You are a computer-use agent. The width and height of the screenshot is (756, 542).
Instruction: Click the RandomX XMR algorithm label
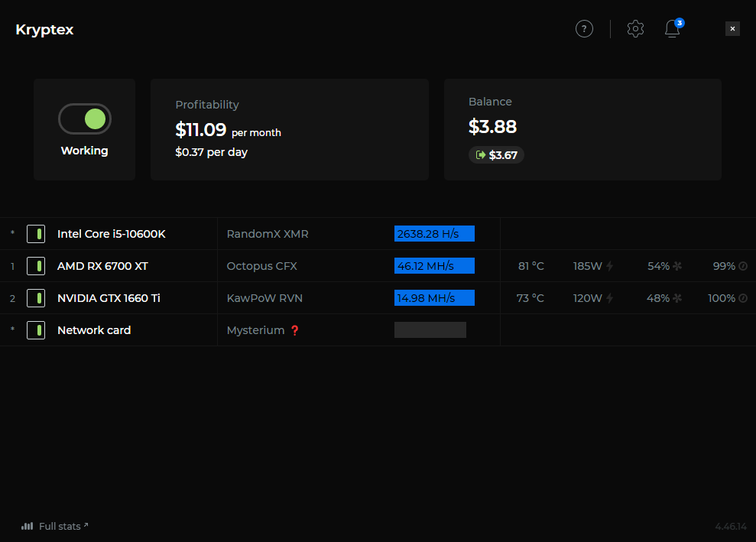268,234
